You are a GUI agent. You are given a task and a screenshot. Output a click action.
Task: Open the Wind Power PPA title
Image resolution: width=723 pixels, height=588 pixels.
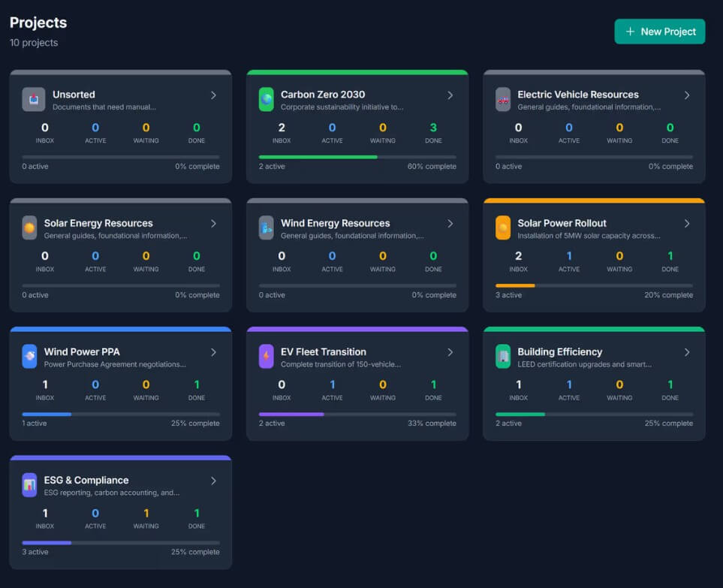82,352
